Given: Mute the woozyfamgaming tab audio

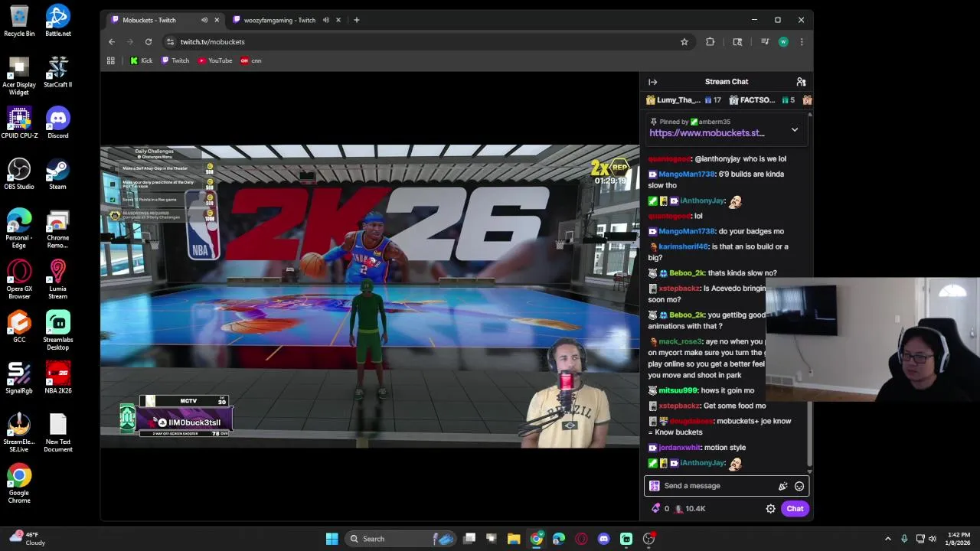Looking at the screenshot, I should click(326, 20).
